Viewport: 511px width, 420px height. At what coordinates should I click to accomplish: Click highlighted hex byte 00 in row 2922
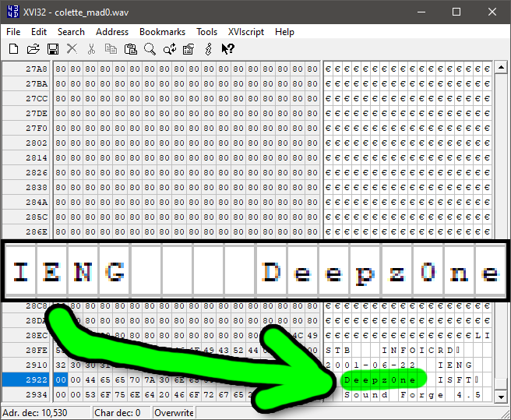click(61, 380)
